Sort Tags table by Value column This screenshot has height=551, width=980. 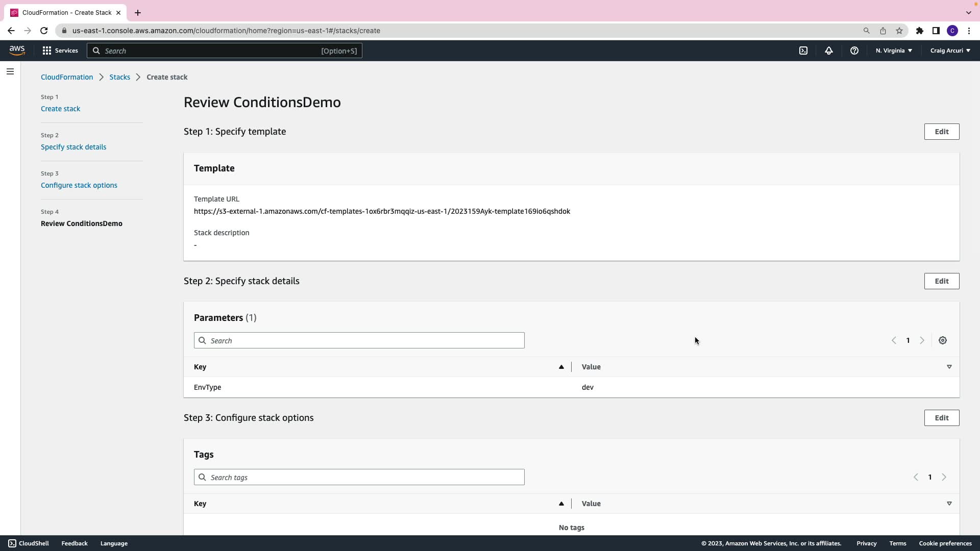(x=949, y=504)
